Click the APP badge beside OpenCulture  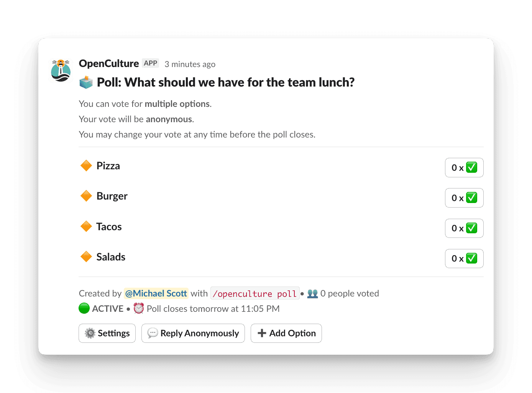[151, 63]
